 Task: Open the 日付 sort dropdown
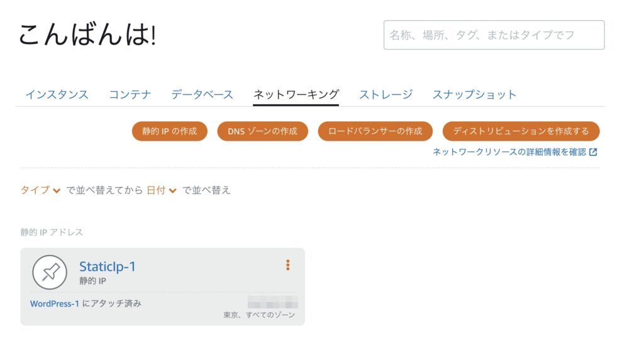coord(162,190)
